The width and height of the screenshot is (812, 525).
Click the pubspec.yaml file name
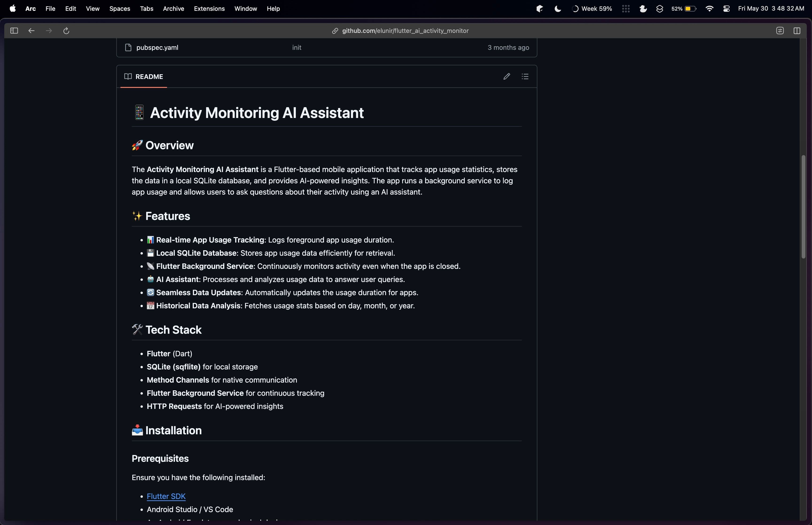(x=157, y=47)
